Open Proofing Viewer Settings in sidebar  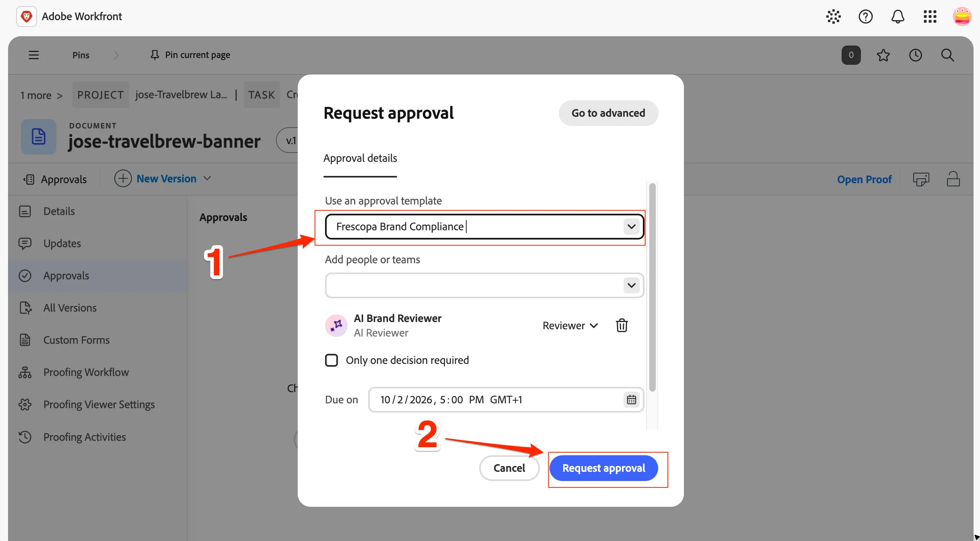pos(98,405)
